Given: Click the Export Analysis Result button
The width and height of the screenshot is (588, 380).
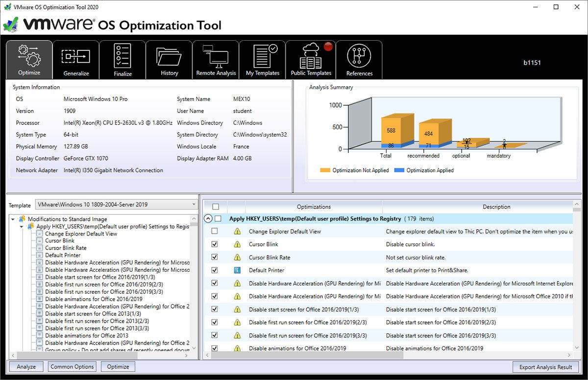Looking at the screenshot, I should click(545, 367).
